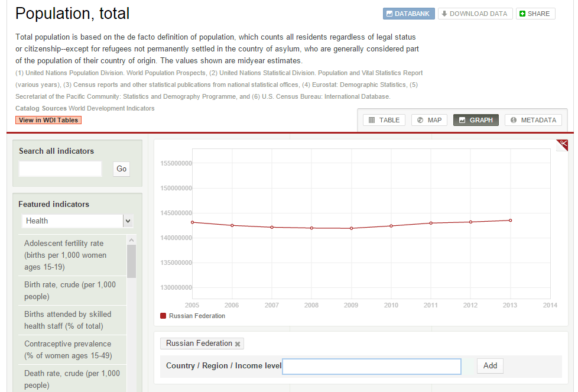Select the Graph view tab
This screenshot has width=578, height=392.
pyautogui.click(x=476, y=120)
